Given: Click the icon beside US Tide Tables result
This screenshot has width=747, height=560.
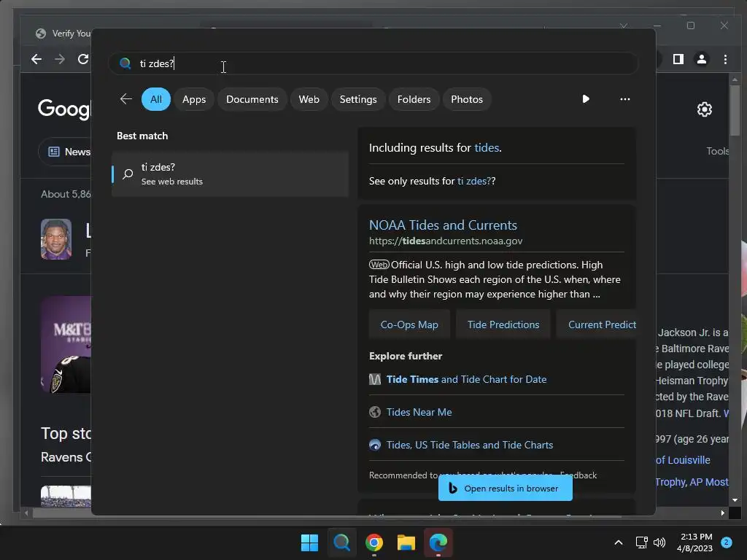Looking at the screenshot, I should click(375, 445).
